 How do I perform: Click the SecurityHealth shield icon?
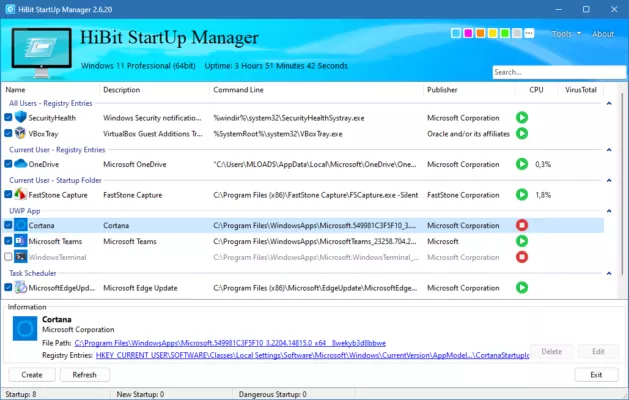[x=20, y=118]
